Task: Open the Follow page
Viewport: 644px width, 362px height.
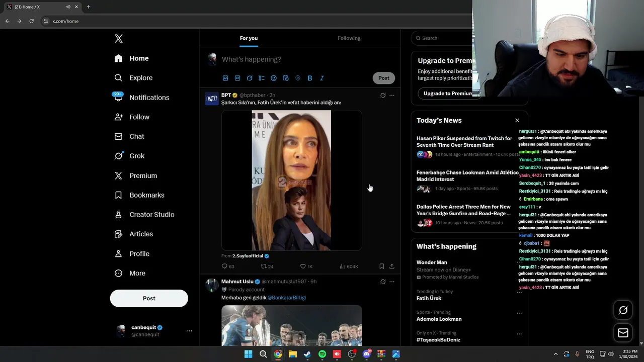Action: [x=132, y=117]
